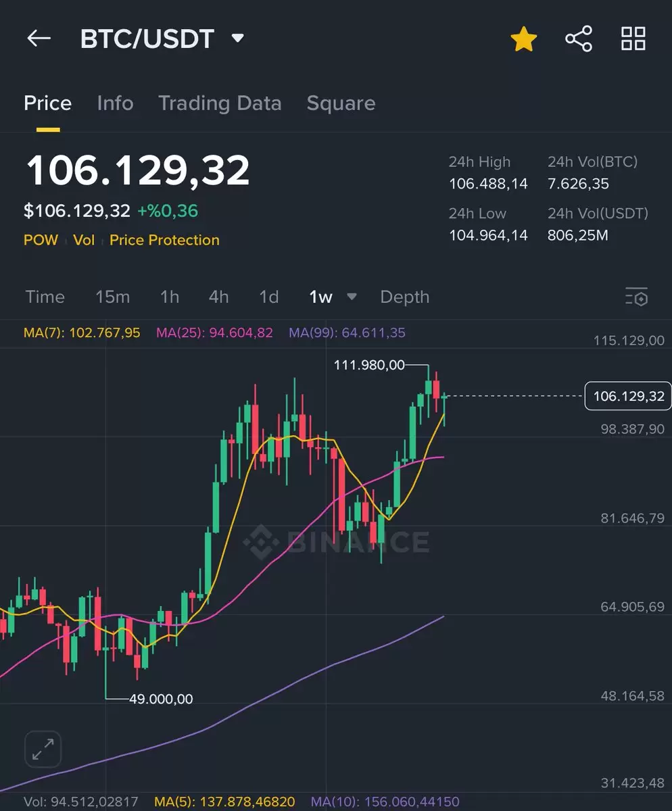The width and height of the screenshot is (672, 811).
Task: Tap the POW tag label
Action: pos(41,240)
